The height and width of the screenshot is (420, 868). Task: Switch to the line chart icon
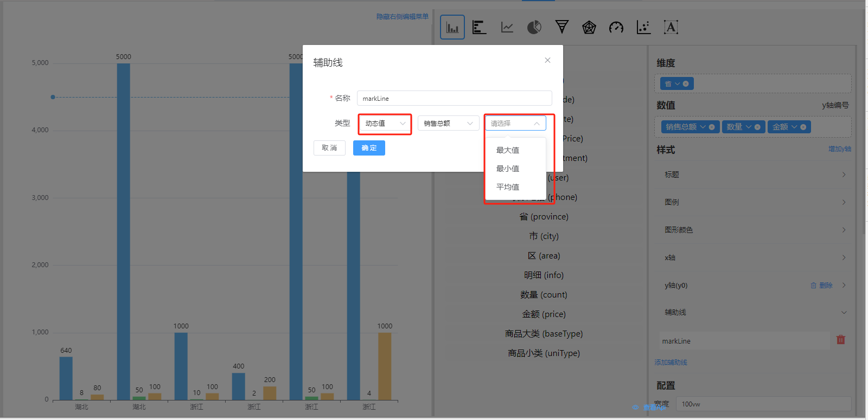tap(507, 27)
